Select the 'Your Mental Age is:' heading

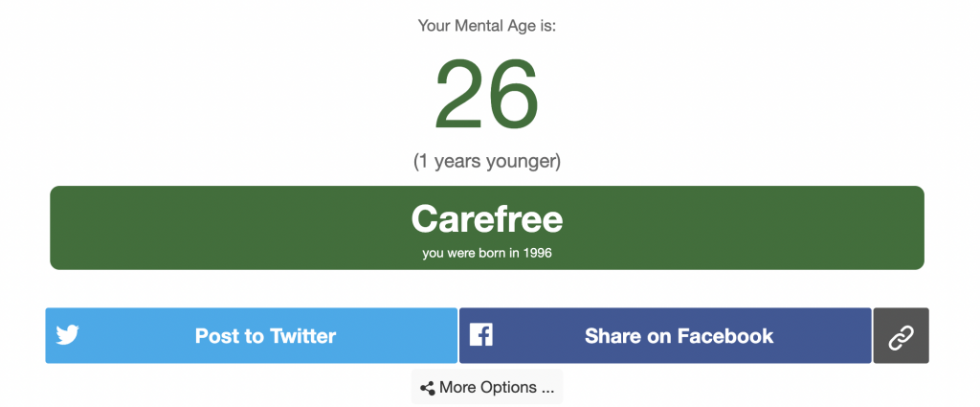(x=487, y=26)
